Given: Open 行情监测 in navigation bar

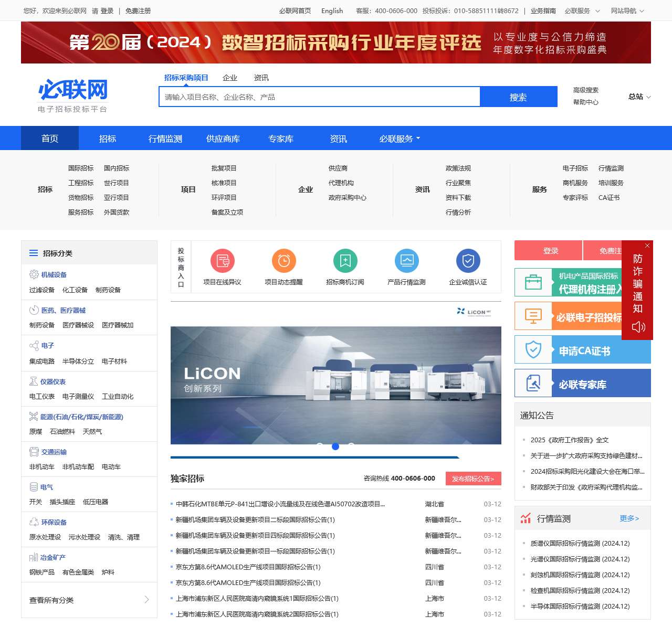Looking at the screenshot, I should pos(165,139).
